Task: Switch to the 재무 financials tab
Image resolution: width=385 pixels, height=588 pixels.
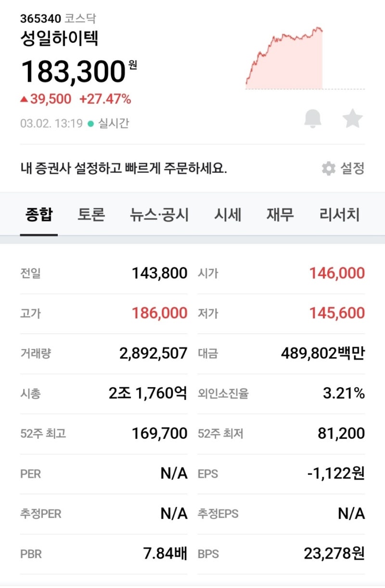Action: (x=280, y=215)
